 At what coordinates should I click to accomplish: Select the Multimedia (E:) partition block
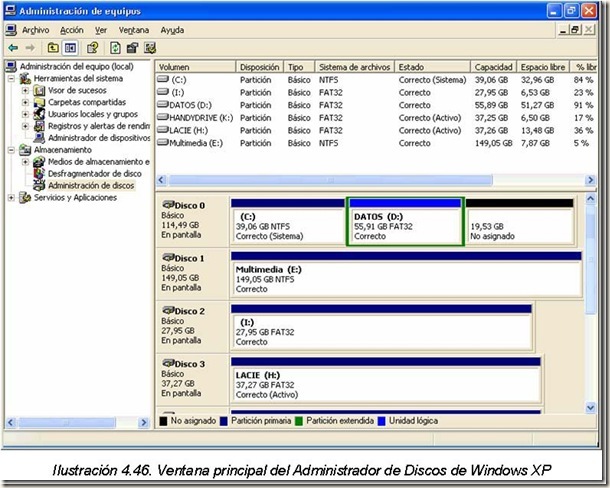pos(406,275)
